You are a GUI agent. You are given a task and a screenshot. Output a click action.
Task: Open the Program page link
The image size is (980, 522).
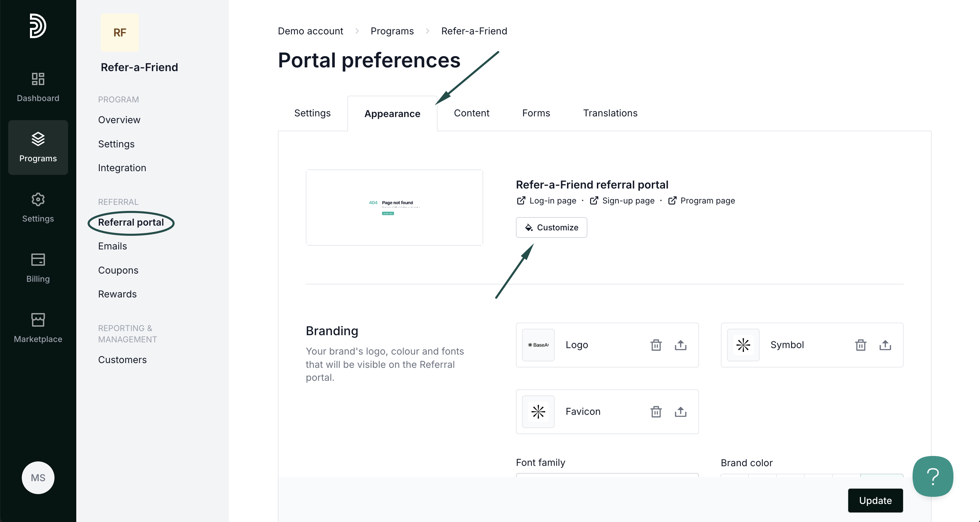point(701,200)
